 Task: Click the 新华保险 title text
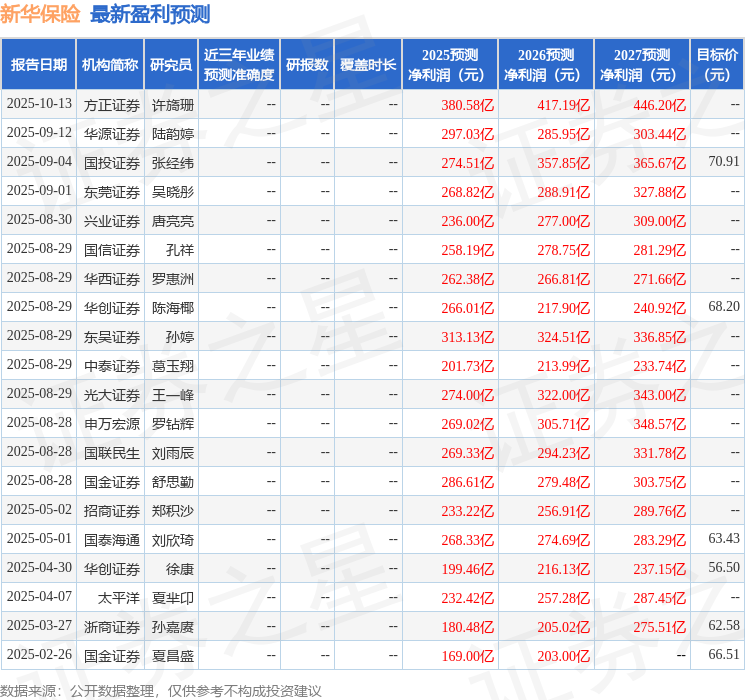tap(40, 14)
